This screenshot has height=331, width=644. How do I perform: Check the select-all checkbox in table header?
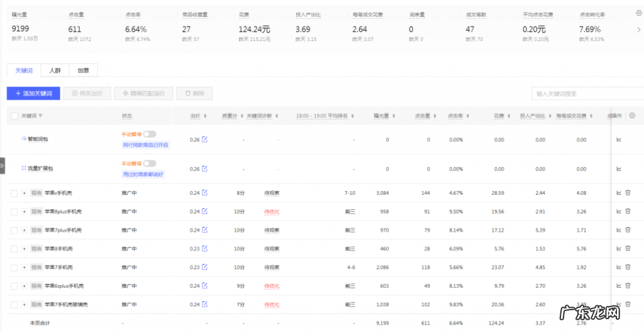(x=14, y=116)
